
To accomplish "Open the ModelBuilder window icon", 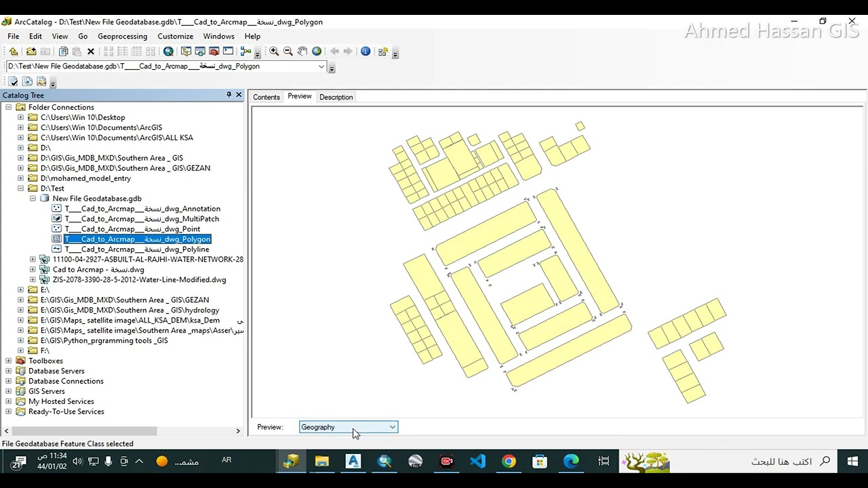I will coord(245,52).
